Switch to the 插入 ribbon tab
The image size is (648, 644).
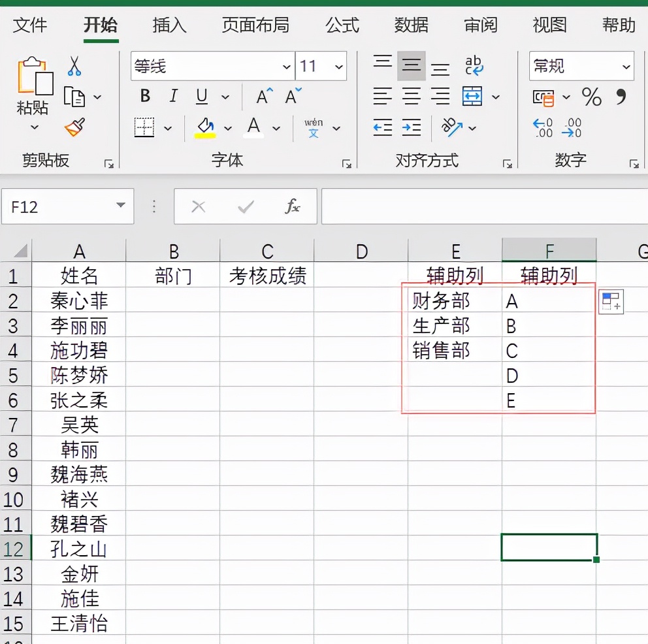coord(169,25)
